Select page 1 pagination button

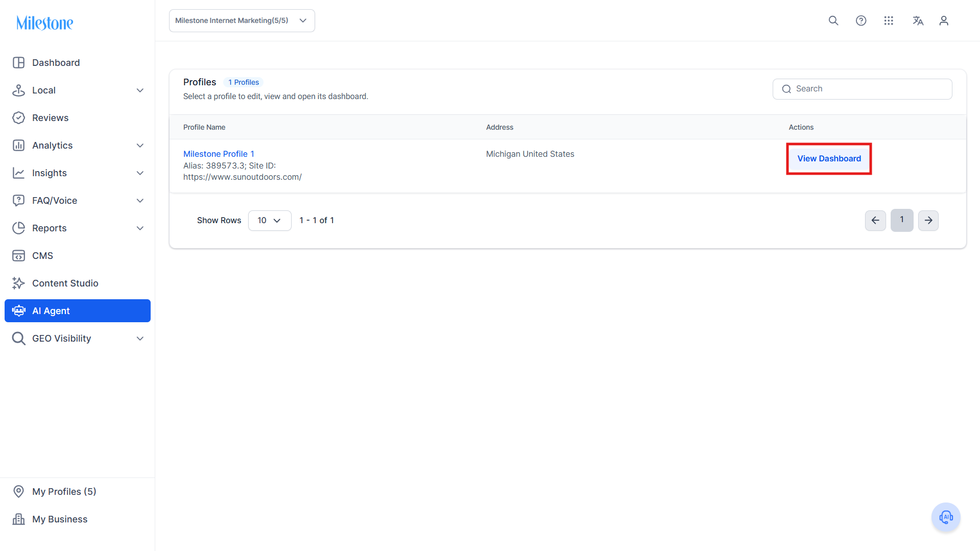[x=902, y=220]
